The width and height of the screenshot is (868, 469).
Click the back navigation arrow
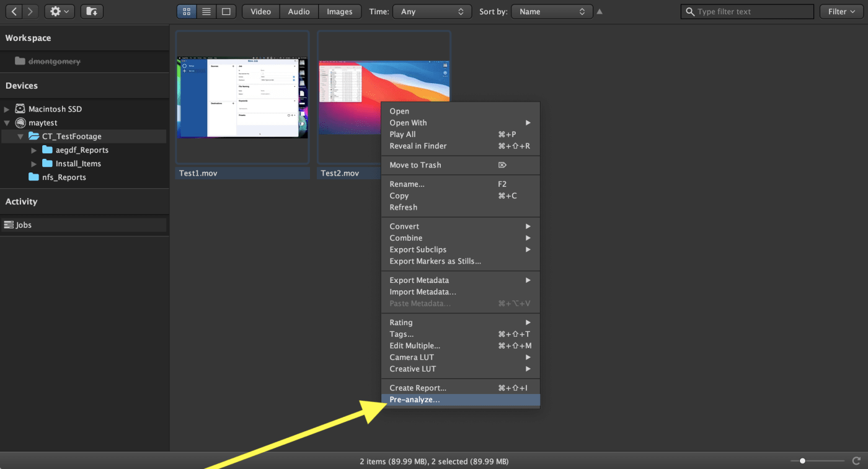[14, 12]
